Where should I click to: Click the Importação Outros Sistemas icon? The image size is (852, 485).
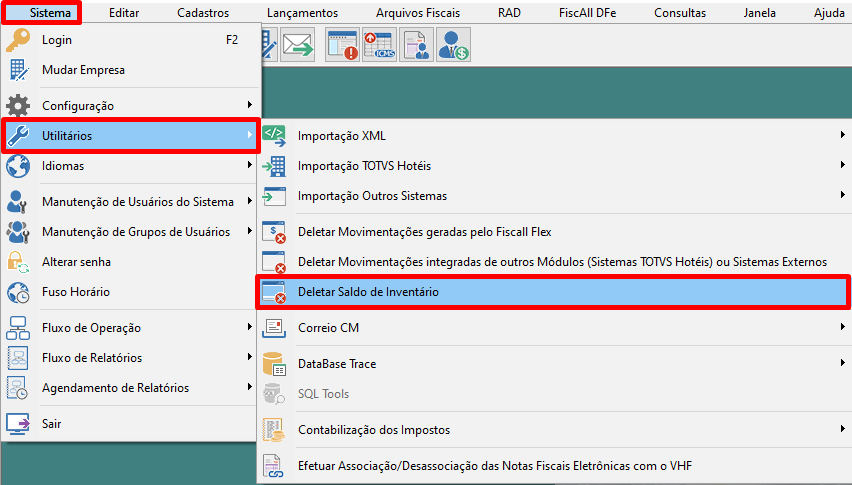[x=274, y=196]
